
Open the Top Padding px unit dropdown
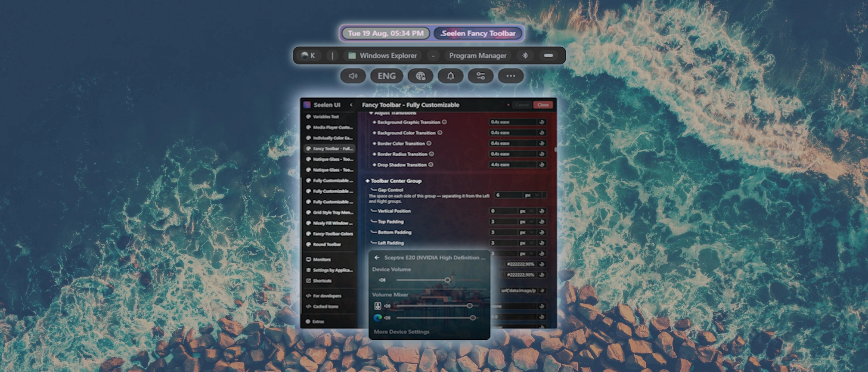tap(527, 222)
